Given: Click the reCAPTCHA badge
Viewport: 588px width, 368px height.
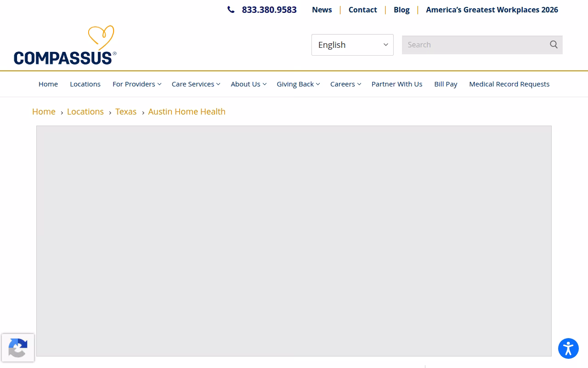Looking at the screenshot, I should [x=18, y=348].
